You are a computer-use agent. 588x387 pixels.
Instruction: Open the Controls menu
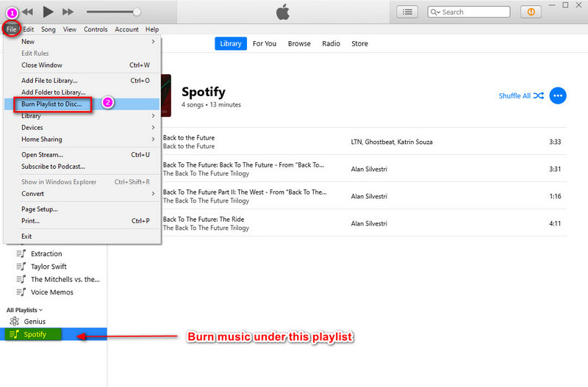[96, 29]
